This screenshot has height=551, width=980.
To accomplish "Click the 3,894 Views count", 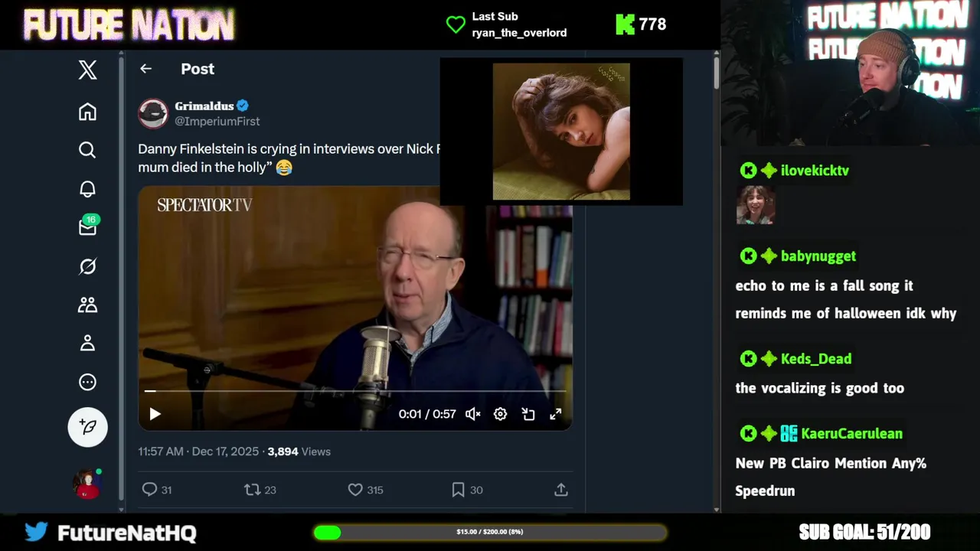I will 299,452.
